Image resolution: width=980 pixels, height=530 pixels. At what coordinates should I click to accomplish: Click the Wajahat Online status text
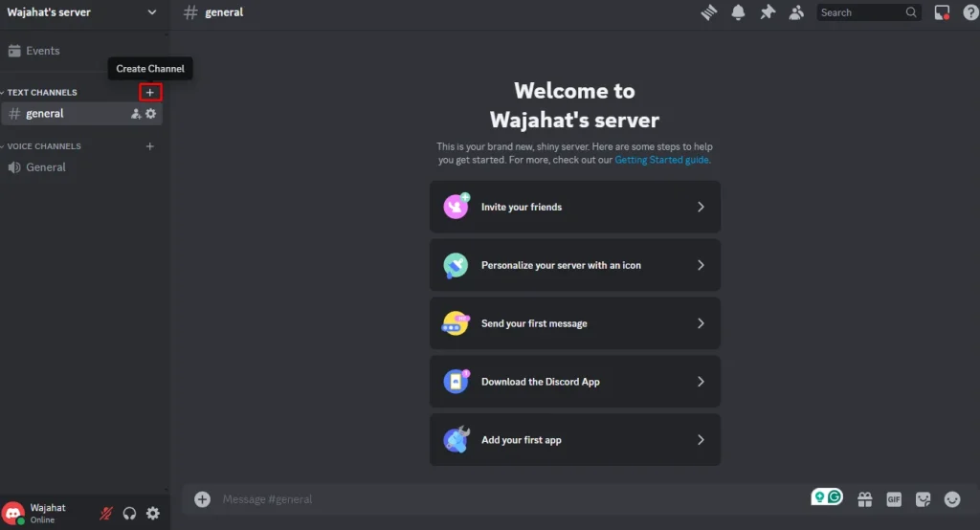48,514
